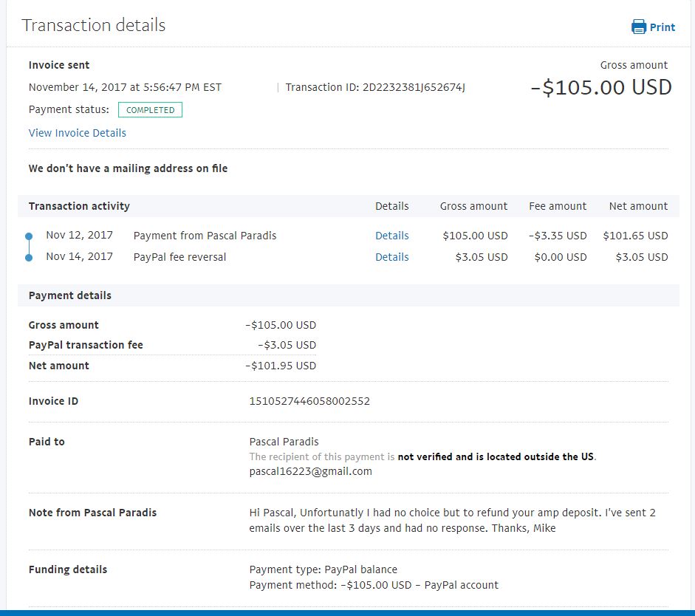Click the $101.65 USD net amount cell
Image resolution: width=695 pixels, height=616 pixels.
click(x=635, y=236)
